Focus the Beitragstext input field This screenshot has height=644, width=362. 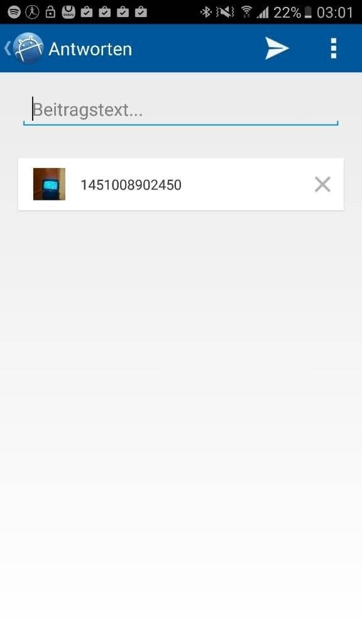180,111
